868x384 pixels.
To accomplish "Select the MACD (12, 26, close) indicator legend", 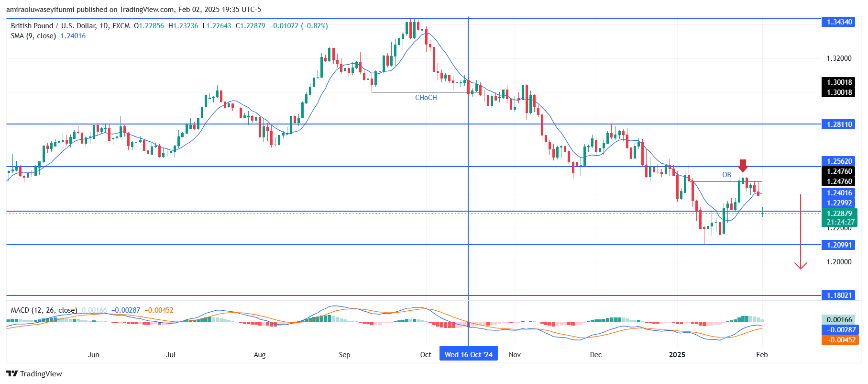I will (x=44, y=310).
